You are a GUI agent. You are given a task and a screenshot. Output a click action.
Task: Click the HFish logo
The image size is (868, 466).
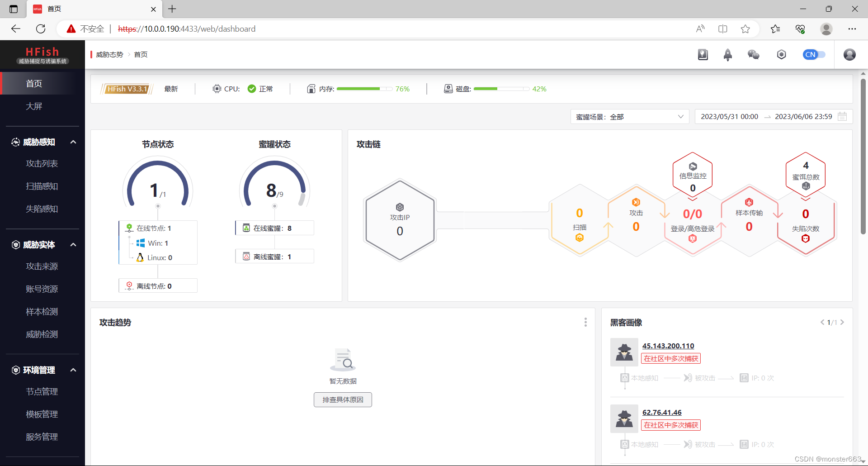pyautogui.click(x=42, y=55)
